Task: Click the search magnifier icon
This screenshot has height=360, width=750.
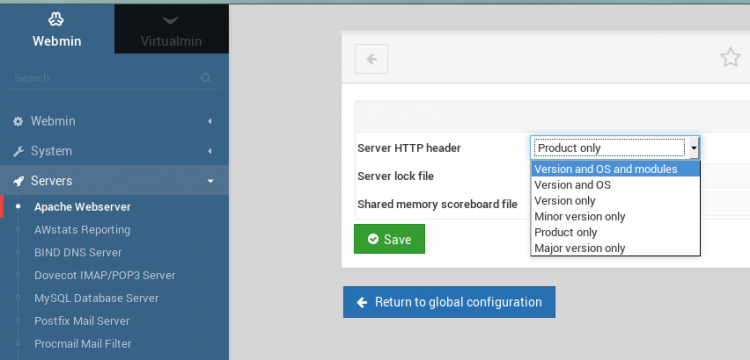Action: point(206,78)
